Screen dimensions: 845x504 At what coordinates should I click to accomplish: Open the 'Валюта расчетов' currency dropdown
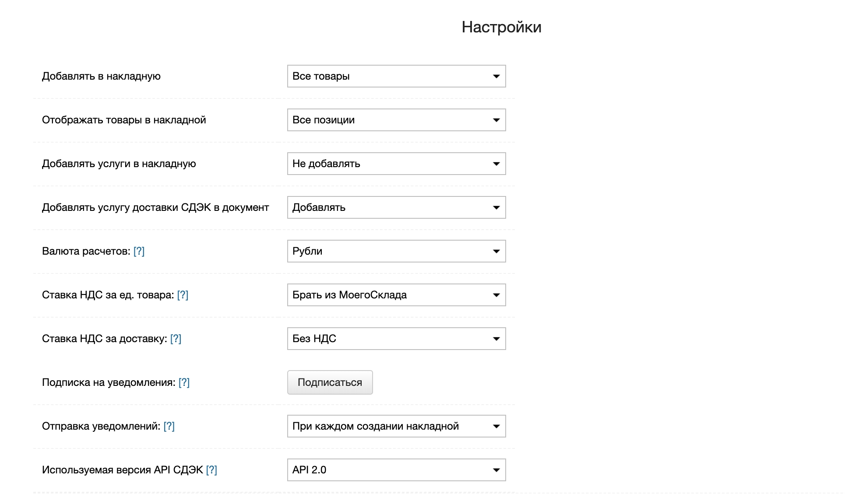click(396, 251)
